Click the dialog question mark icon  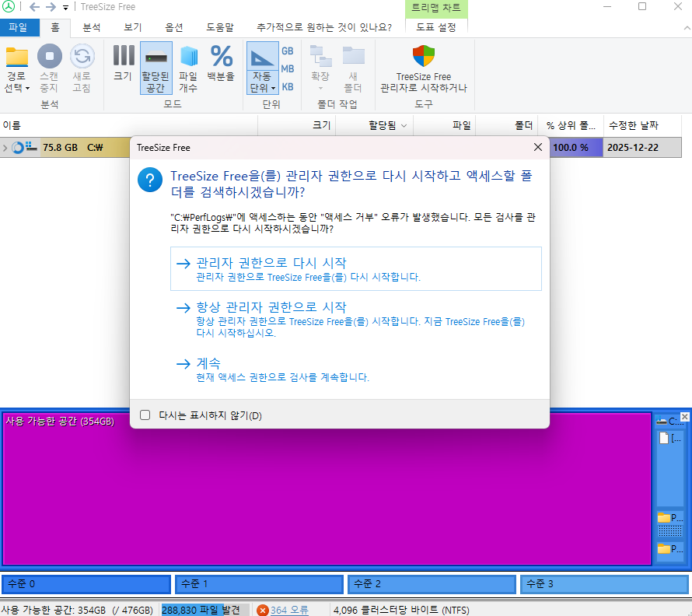point(150,180)
